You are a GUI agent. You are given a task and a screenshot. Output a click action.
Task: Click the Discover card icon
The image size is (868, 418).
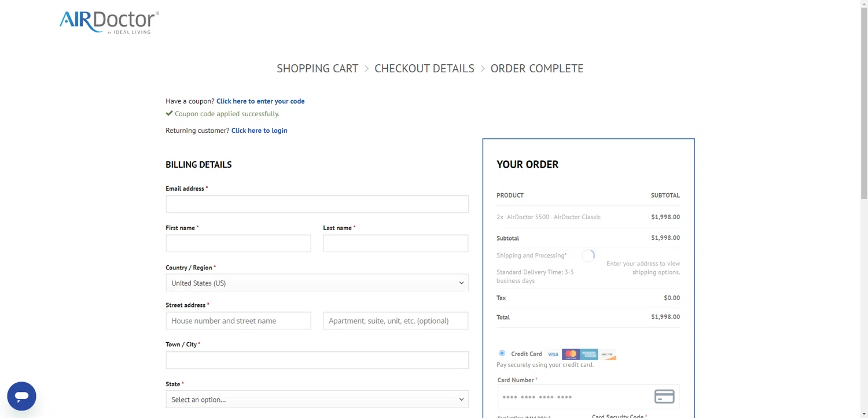(607, 354)
